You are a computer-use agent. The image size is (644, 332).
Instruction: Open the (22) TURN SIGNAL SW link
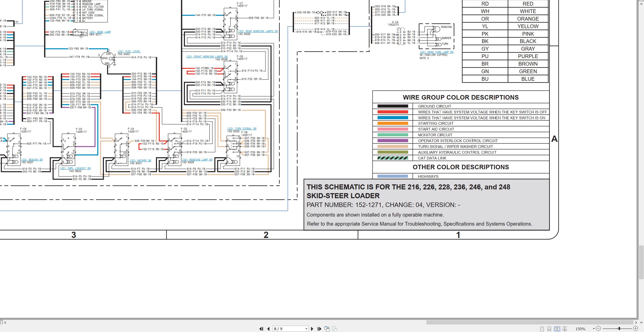pos(242,129)
